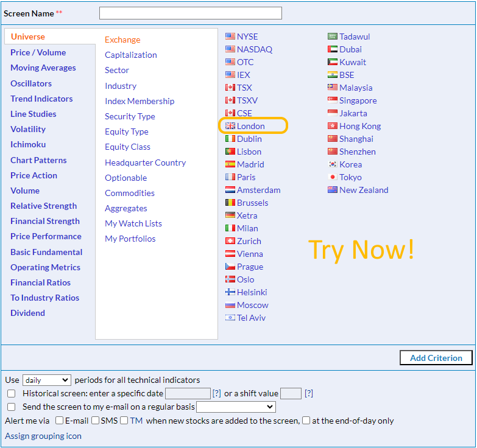477x448 pixels.
Task: Click the Vienna Austrian flag icon
Action: tap(230, 254)
